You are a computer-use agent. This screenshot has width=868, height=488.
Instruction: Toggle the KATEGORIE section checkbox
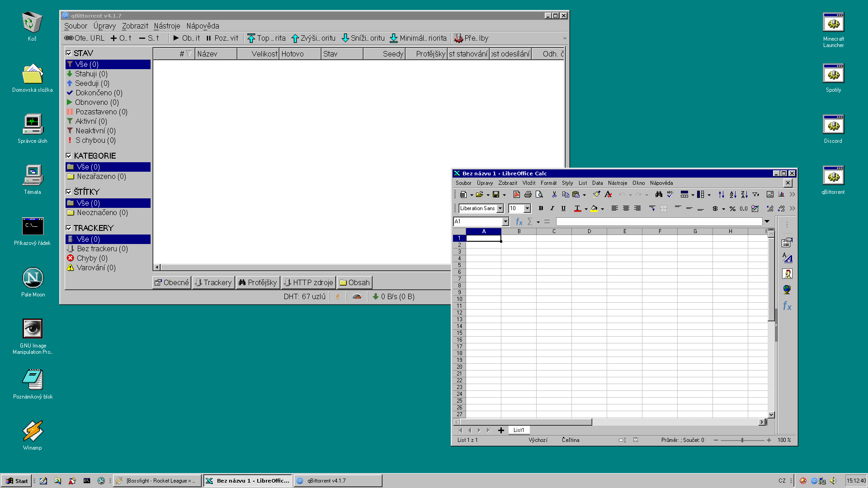click(69, 156)
